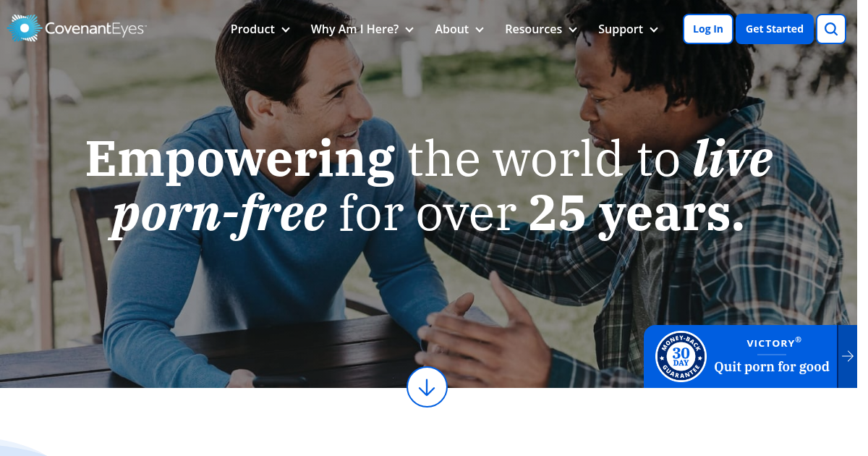Expand the Product chevron

(x=286, y=30)
